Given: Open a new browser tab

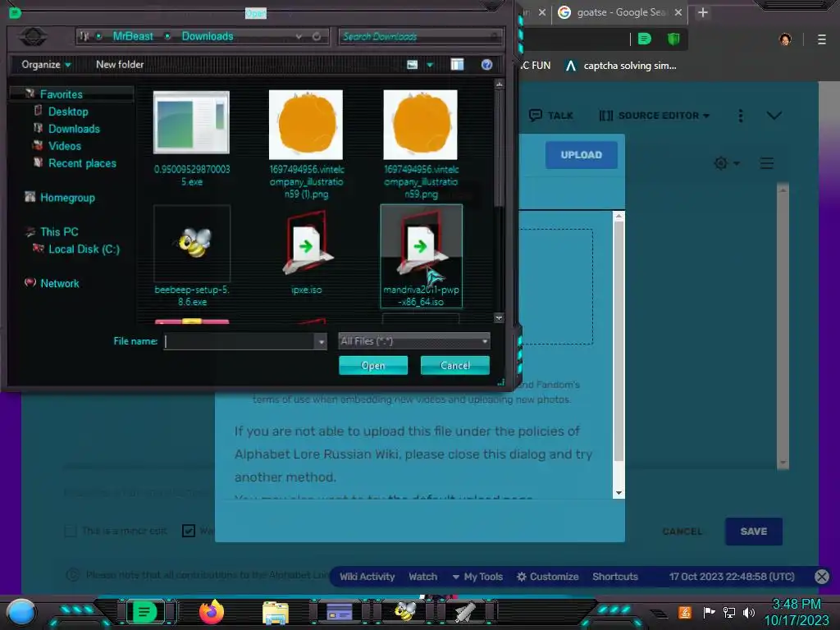Looking at the screenshot, I should [x=703, y=12].
